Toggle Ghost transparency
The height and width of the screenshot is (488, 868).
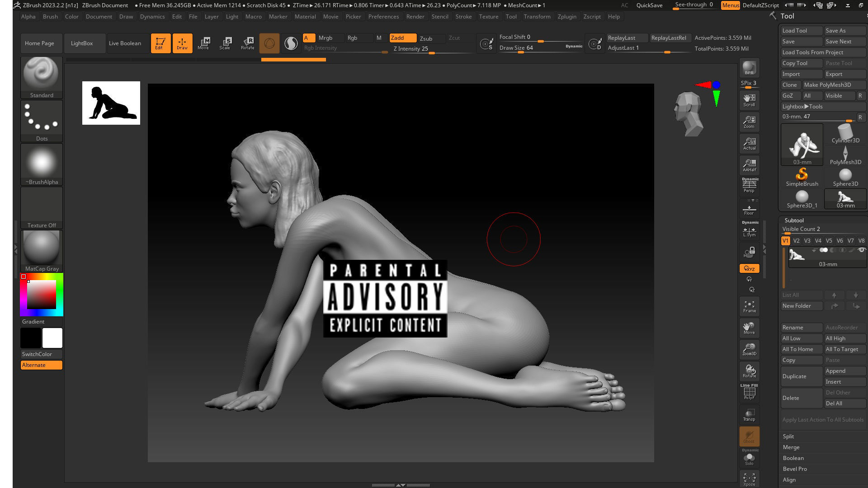(749, 436)
